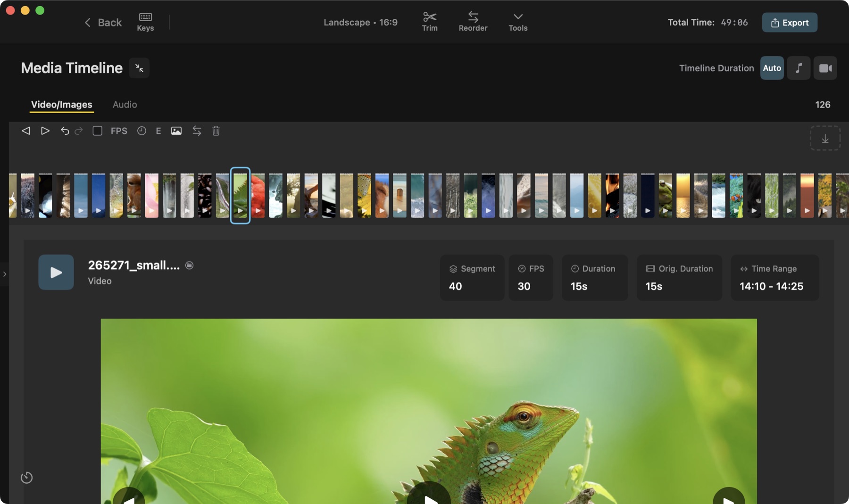Click the Export button
849x504 pixels.
(790, 22)
